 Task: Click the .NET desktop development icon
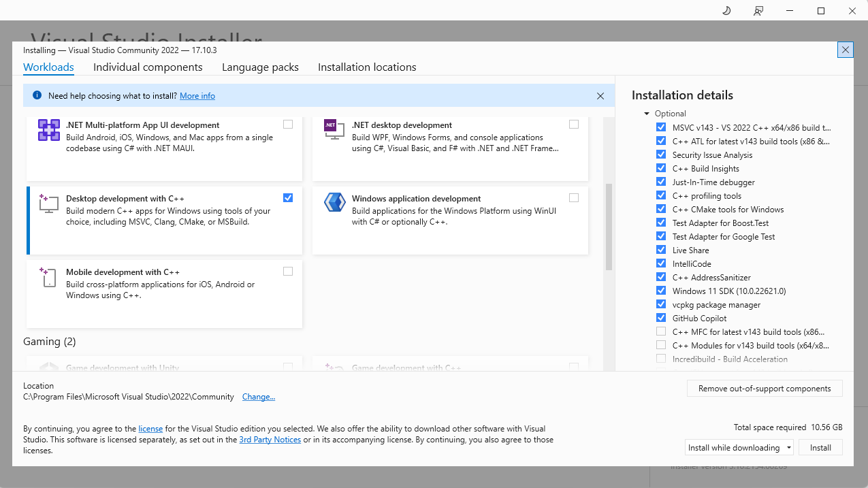pos(334,130)
